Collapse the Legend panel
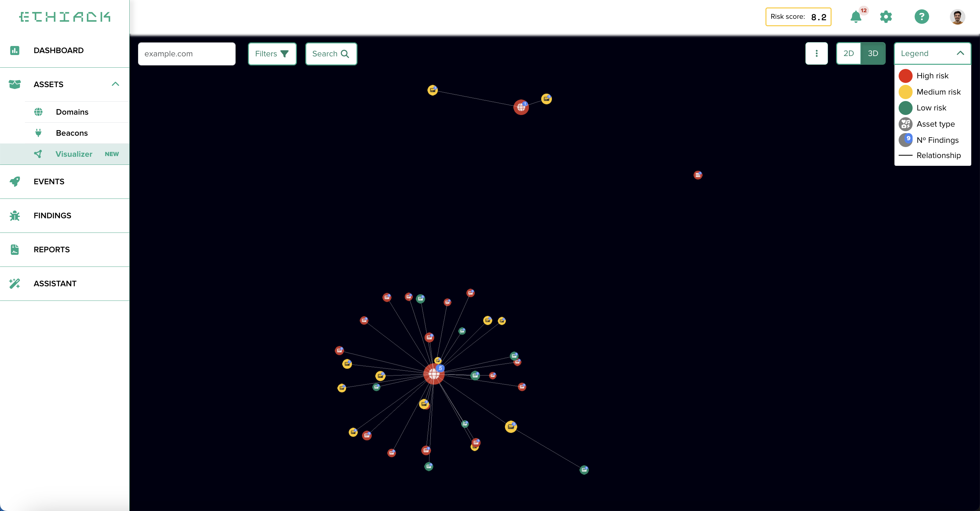This screenshot has width=980, height=511. click(x=932, y=53)
